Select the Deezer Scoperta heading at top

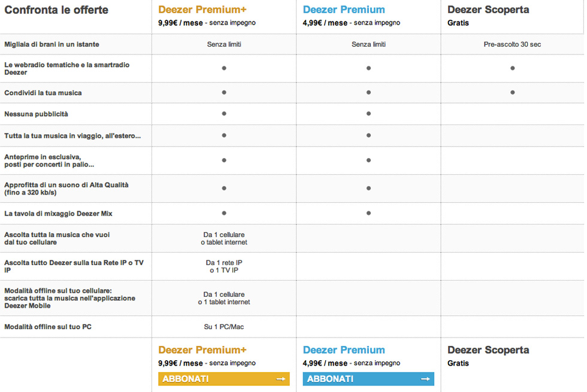[x=488, y=10]
